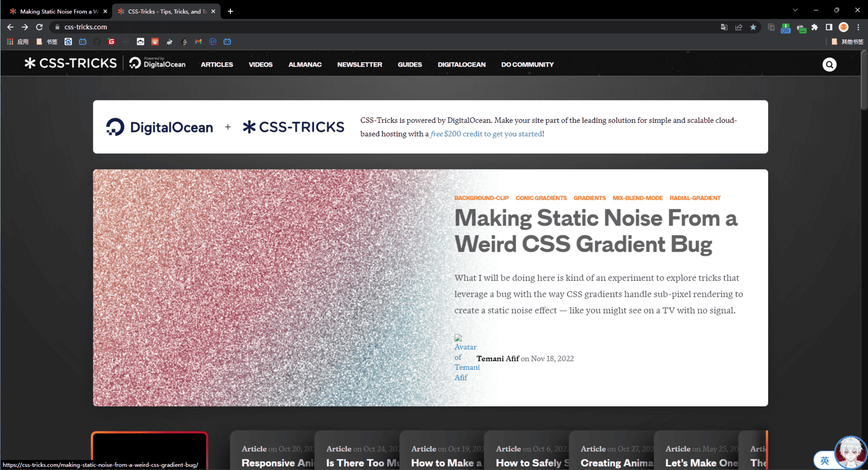This screenshot has width=868, height=470.
Task: Click the free $200 credit link
Action: pyautogui.click(x=486, y=134)
